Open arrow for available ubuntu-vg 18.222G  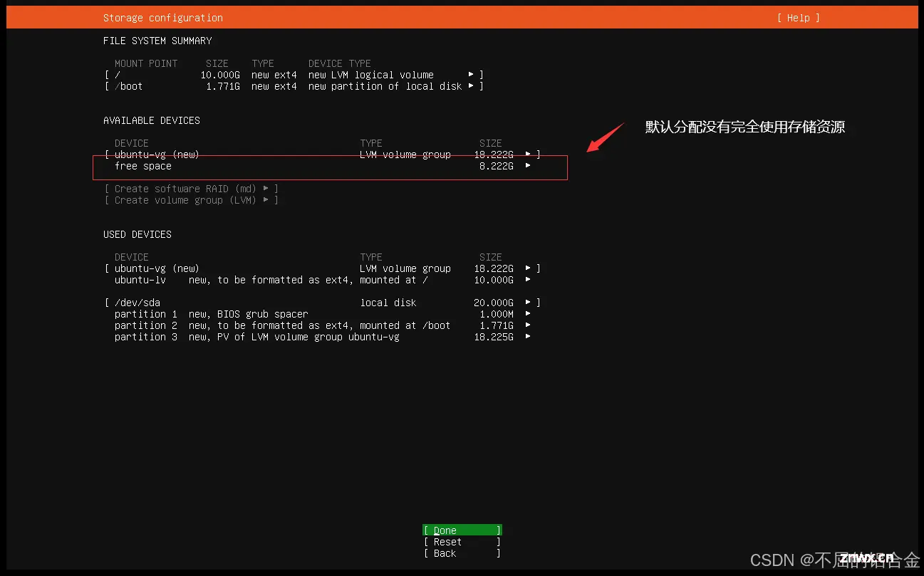coord(528,155)
